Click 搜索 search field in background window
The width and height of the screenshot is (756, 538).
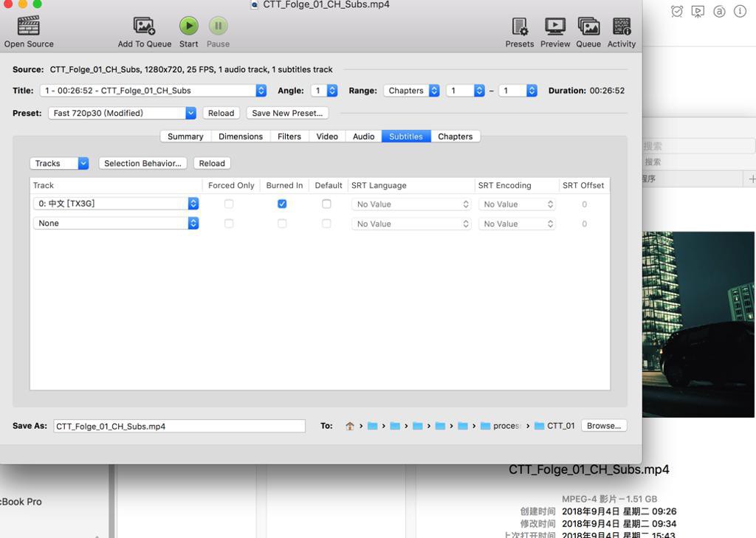(698, 146)
